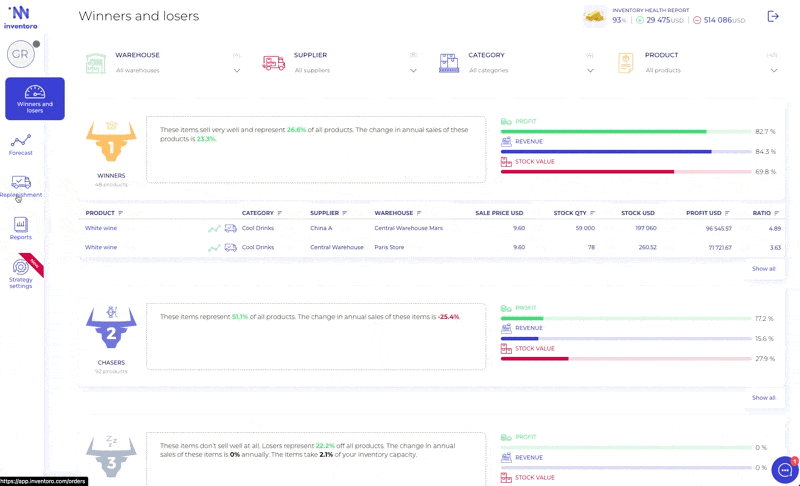Click the Winners Profit icon
This screenshot has height=486, width=800.
point(506,121)
